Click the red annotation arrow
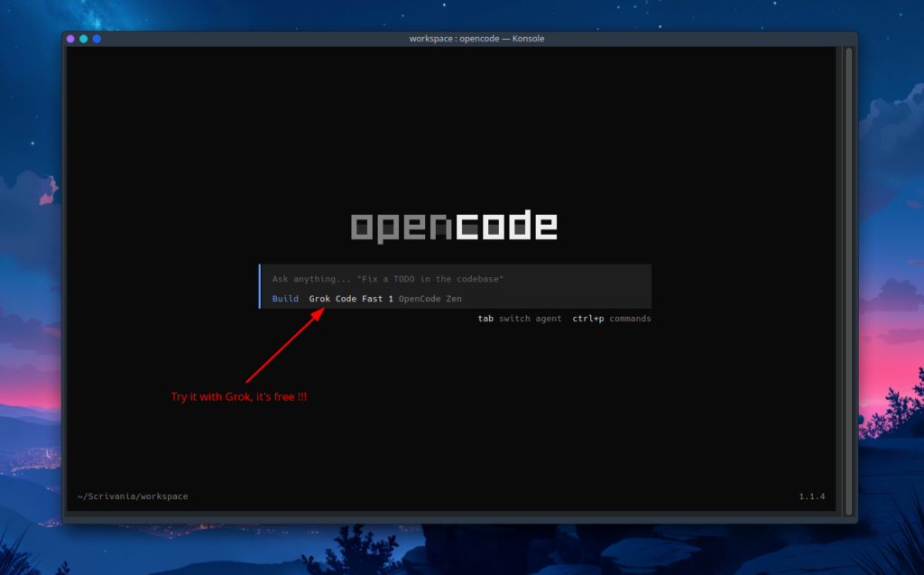924x575 pixels. click(x=284, y=346)
